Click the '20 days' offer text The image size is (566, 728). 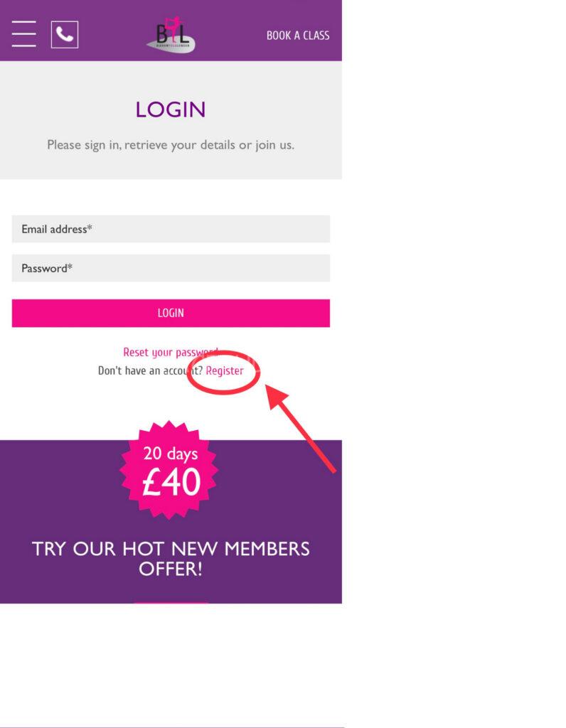(171, 453)
